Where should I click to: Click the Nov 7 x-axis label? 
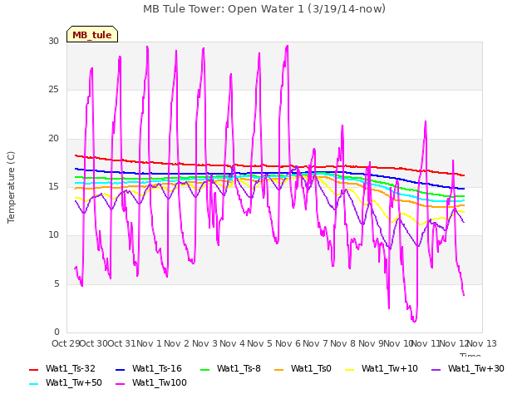(315, 343)
